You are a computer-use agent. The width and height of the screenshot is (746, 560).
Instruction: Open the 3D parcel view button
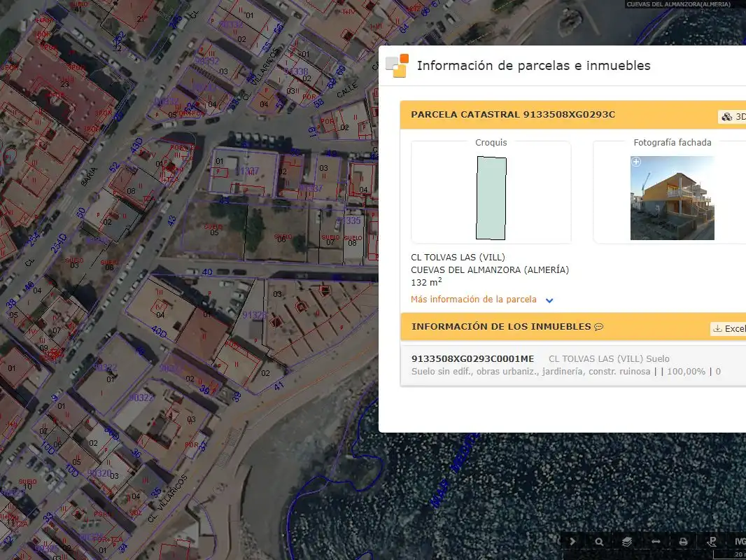(732, 117)
